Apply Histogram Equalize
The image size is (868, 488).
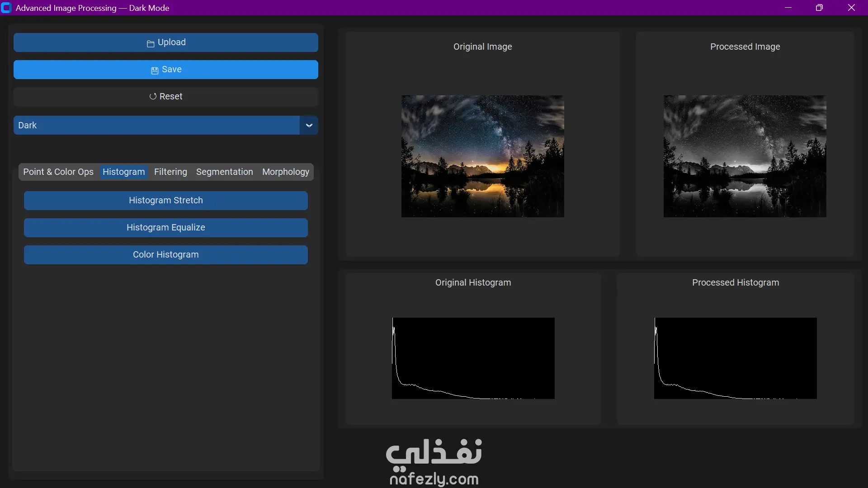[x=165, y=227]
